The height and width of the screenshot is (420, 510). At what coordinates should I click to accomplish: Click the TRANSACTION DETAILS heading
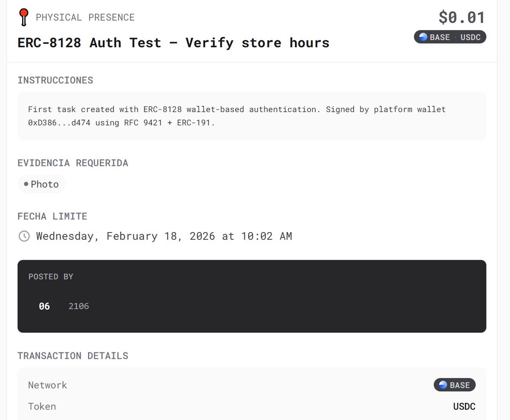point(73,356)
